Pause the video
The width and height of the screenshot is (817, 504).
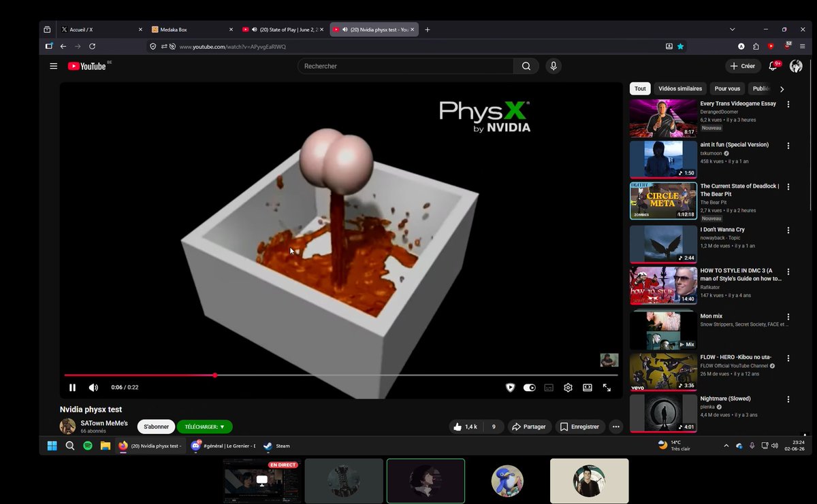pos(72,388)
